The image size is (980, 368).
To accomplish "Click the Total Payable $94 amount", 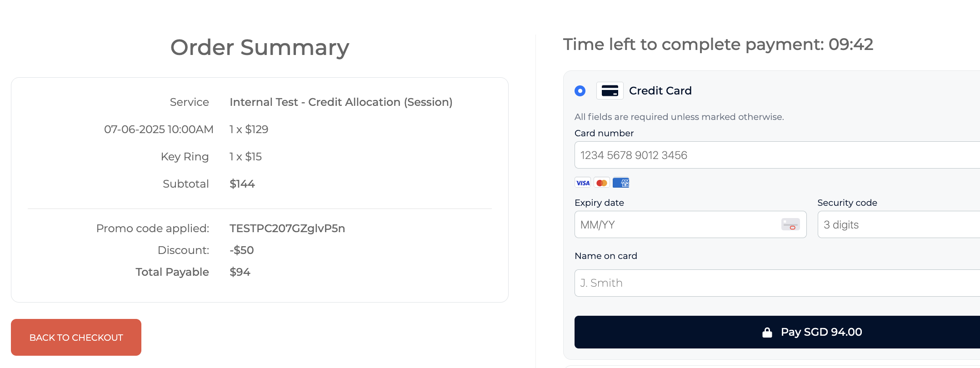I will coord(240,272).
